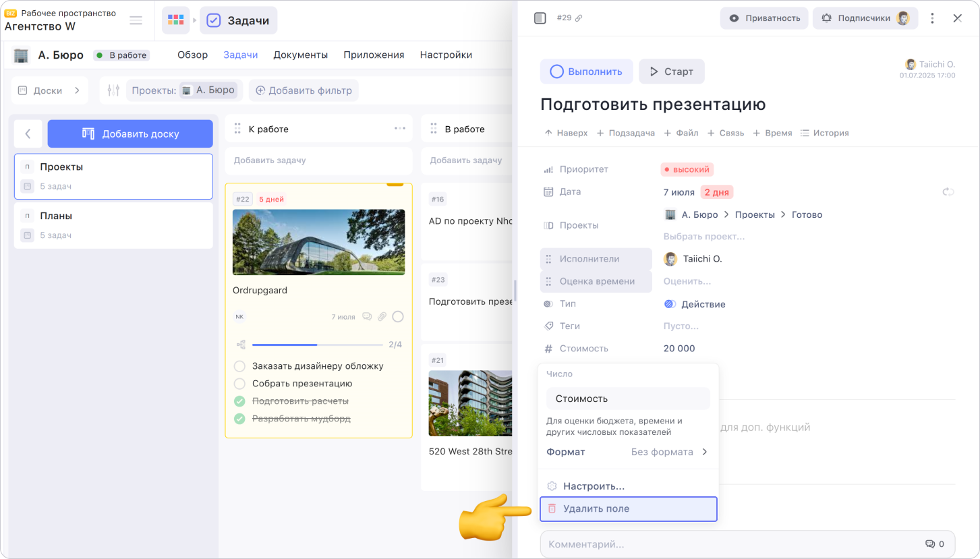Click Удалить поле in the field menu
This screenshot has width=980, height=559.
(628, 509)
